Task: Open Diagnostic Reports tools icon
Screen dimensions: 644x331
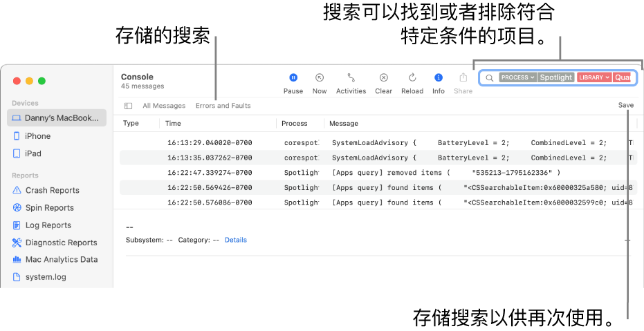Action: coord(17,243)
